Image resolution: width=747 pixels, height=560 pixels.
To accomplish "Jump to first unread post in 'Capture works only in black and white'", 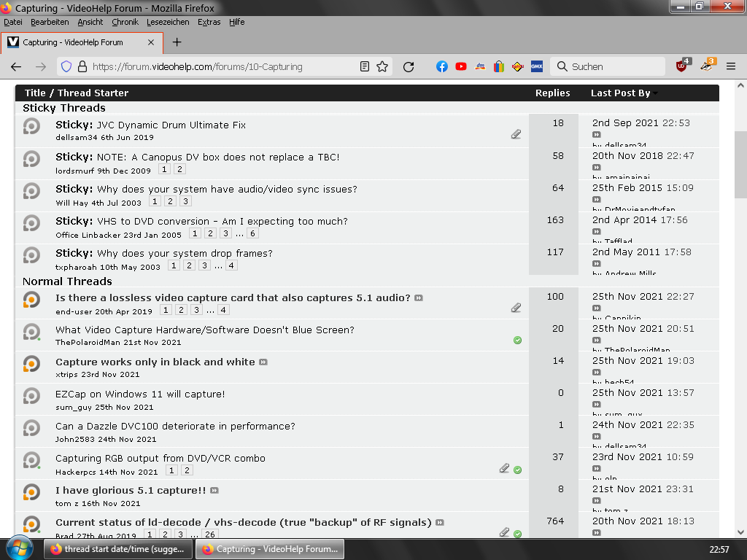I will tap(263, 362).
